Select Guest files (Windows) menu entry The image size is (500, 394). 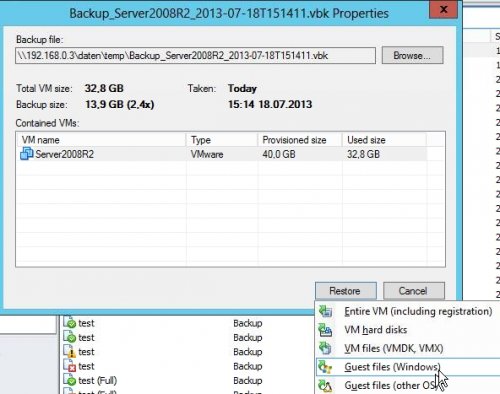pyautogui.click(x=392, y=367)
